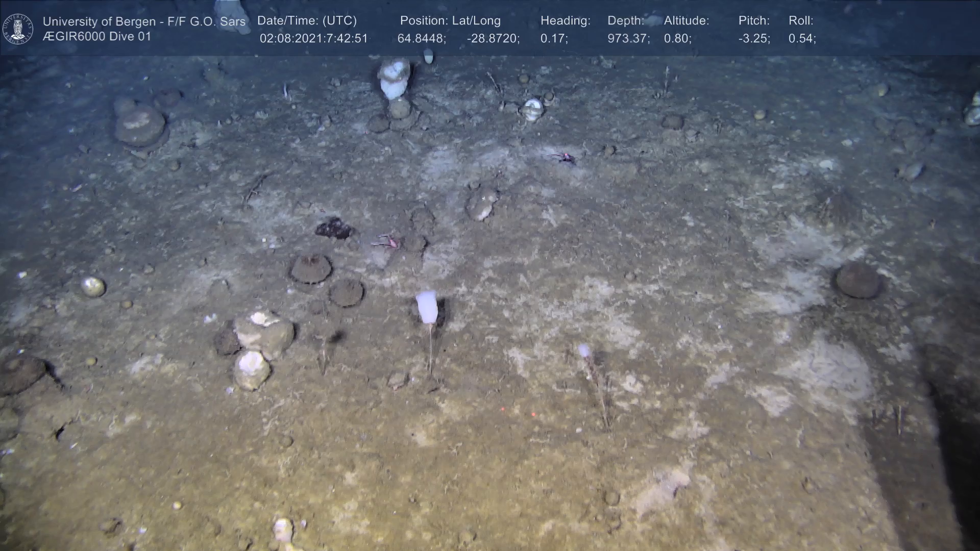Click the 'University of Bergen - F/F G.O. Sars' title
The image size is (980, 551).
pyautogui.click(x=144, y=21)
